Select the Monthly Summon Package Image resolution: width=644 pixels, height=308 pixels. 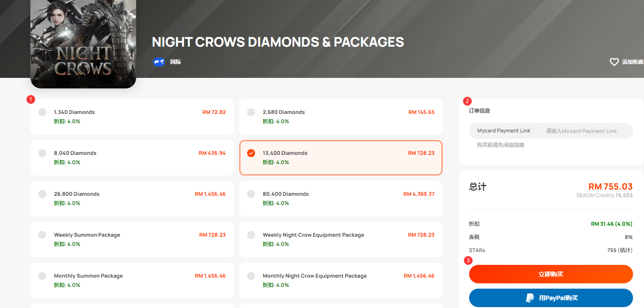pos(132,280)
